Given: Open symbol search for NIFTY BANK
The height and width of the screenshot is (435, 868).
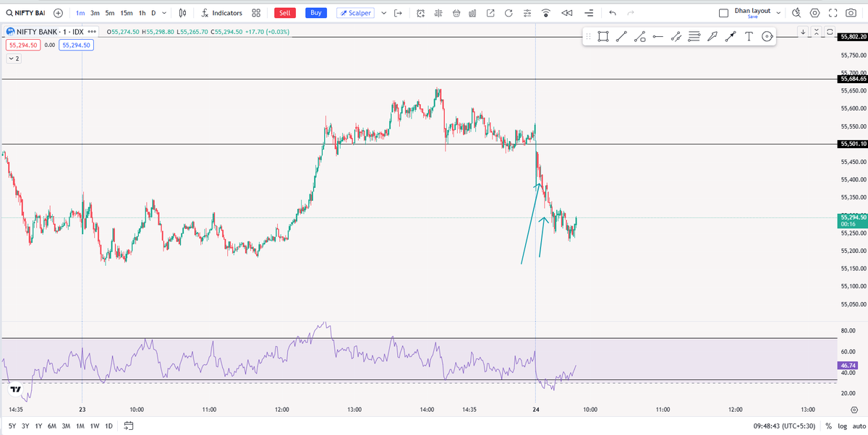Looking at the screenshot, I should 26,13.
